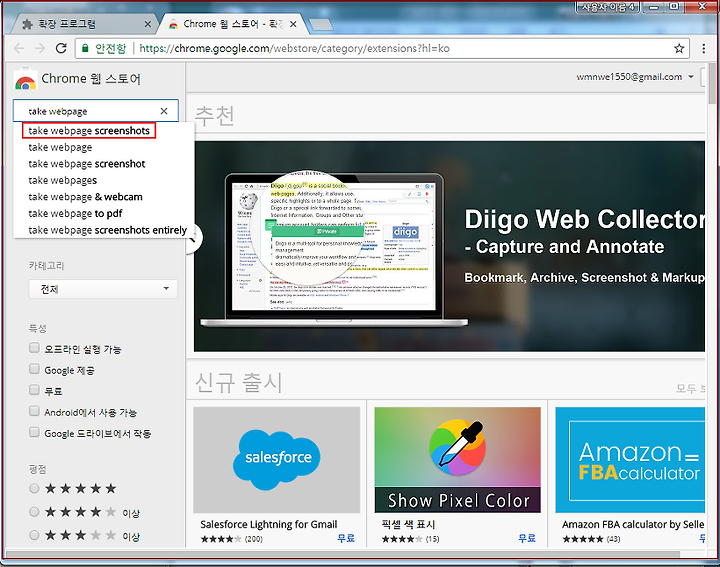Screen dimensions: 720x567
Task: Bookmark page with the star icon
Action: point(679,48)
